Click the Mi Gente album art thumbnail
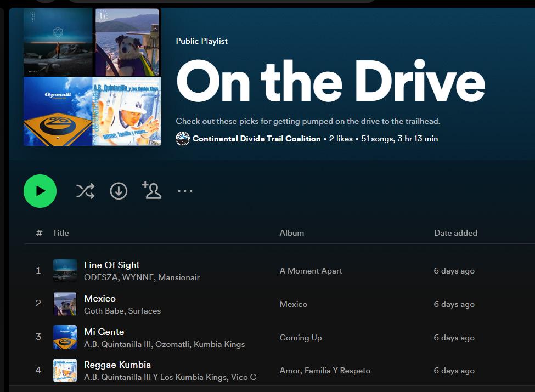535x392 pixels. point(65,337)
